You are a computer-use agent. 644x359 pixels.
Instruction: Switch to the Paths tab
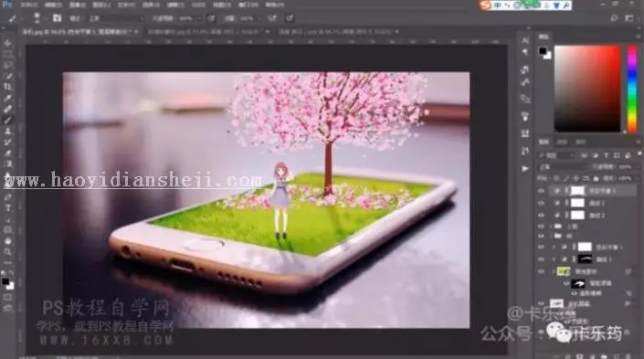point(580,143)
